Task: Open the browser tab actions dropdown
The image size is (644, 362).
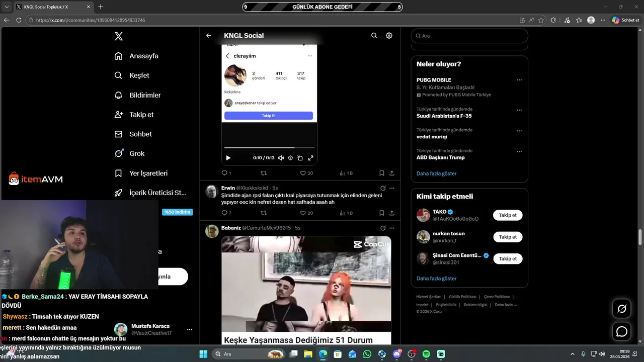Action: pos(7,7)
